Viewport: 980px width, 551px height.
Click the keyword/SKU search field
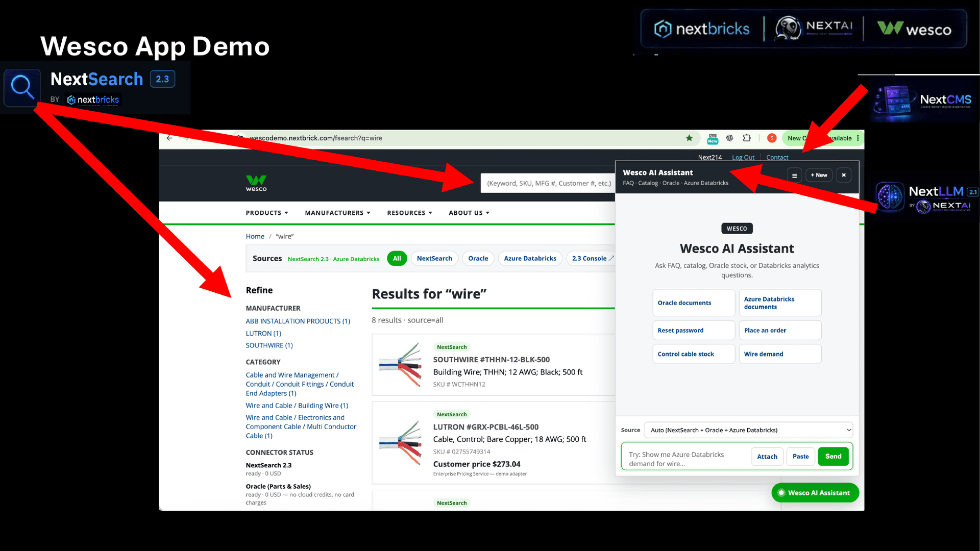tap(548, 183)
